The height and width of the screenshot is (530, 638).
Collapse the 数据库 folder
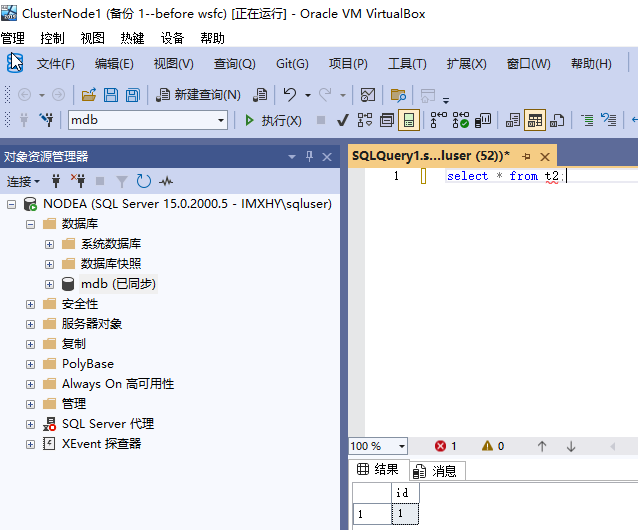point(31,224)
